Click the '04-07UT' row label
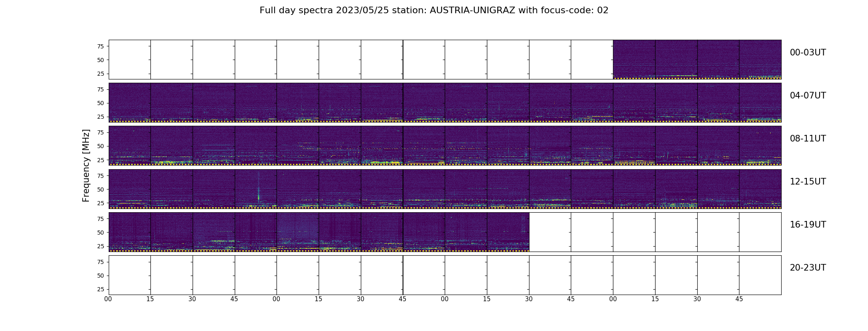868x331 pixels. (808, 96)
